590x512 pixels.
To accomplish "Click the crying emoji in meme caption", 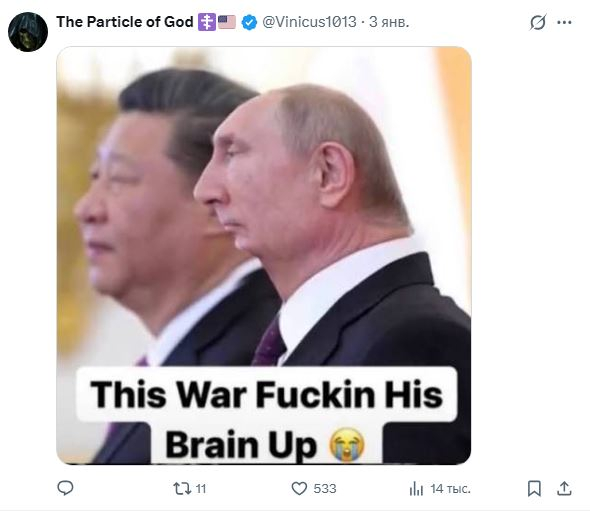I will [x=347, y=445].
